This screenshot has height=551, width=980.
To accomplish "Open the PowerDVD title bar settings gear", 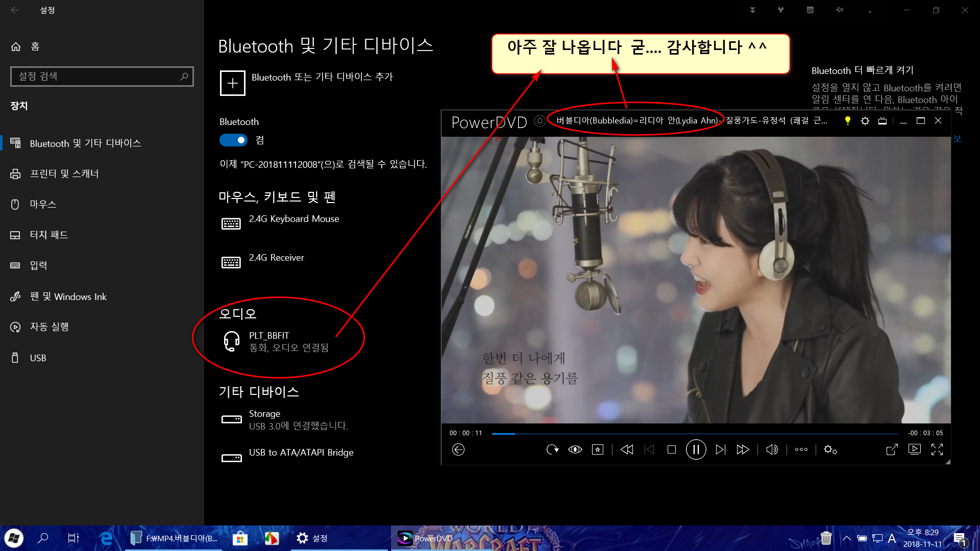I will pos(865,121).
